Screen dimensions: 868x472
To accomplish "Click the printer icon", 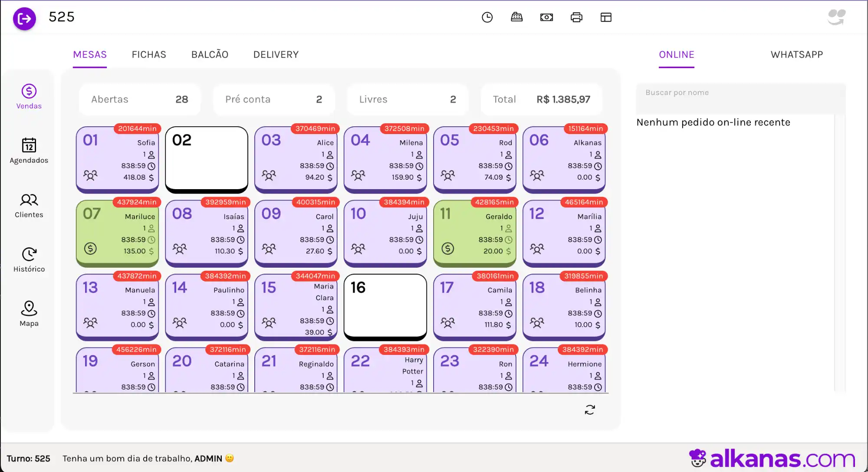I will point(576,17).
